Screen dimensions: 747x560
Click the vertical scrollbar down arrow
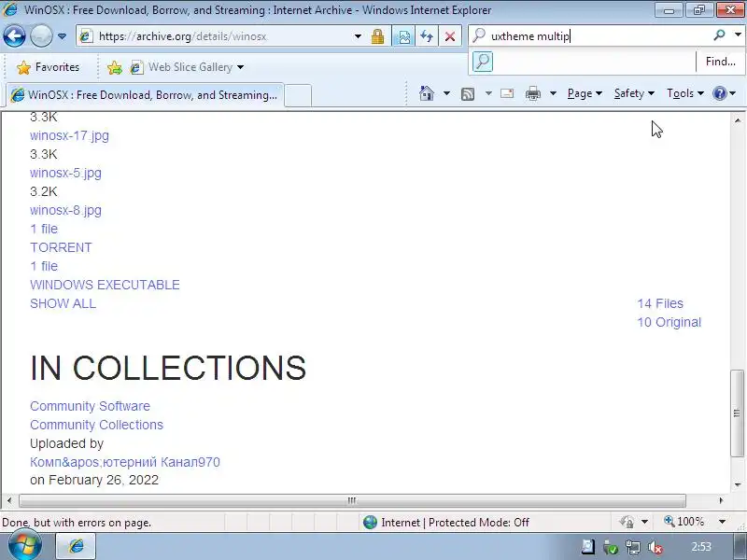738,484
